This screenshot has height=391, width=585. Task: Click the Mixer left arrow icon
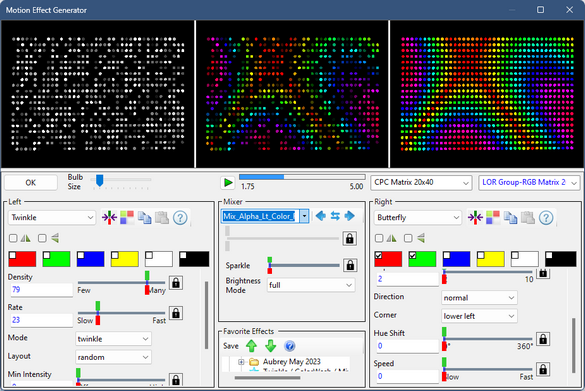(320, 216)
